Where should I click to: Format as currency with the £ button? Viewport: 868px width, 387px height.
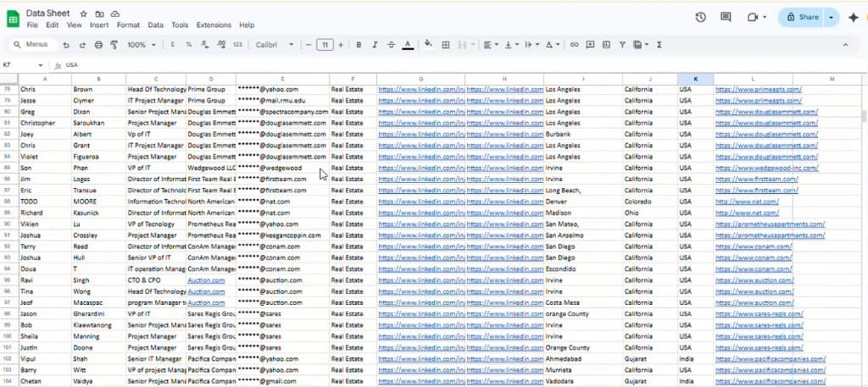point(173,45)
